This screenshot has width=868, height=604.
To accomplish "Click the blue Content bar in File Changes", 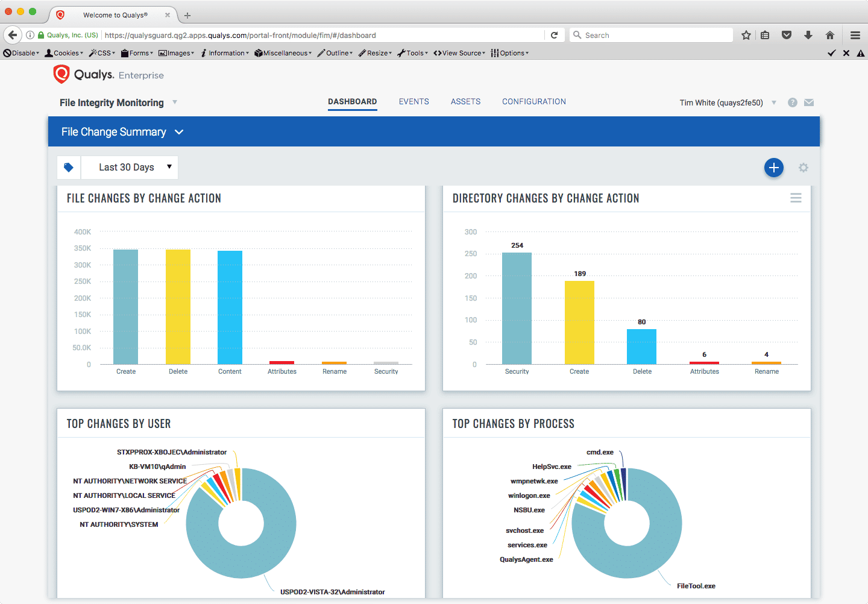I will (x=230, y=307).
